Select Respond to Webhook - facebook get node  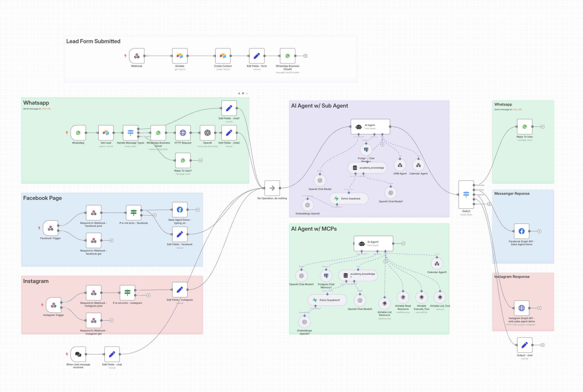pyautogui.click(x=94, y=241)
